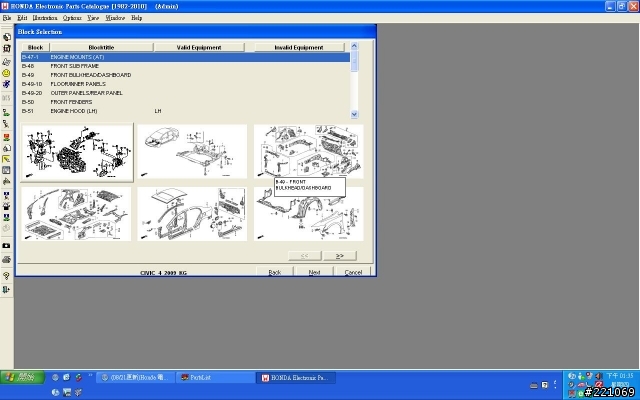Screen dimensions: 640x400
Task: Open the outer panels side-body illustration thumbnail
Action: (x=192, y=214)
